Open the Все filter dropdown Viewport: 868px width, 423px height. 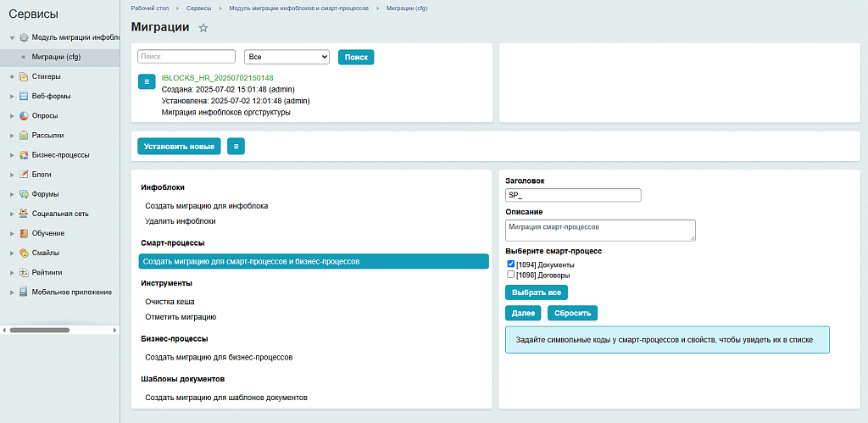tap(287, 57)
